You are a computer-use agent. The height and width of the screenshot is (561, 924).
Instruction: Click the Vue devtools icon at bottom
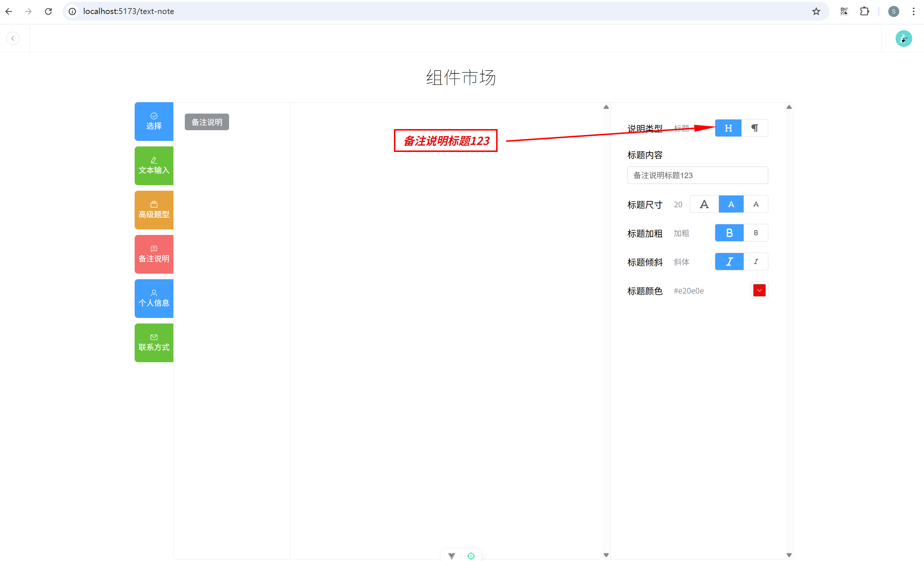tap(451, 556)
